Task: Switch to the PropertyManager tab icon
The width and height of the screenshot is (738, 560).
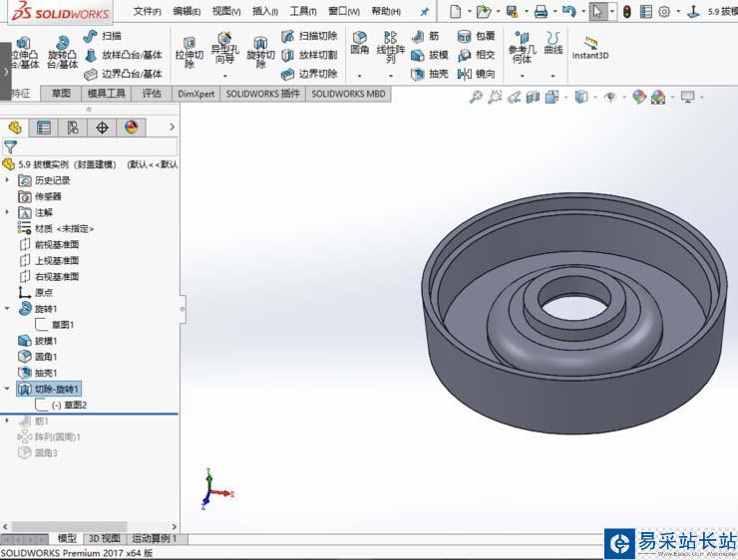Action: tap(43, 128)
